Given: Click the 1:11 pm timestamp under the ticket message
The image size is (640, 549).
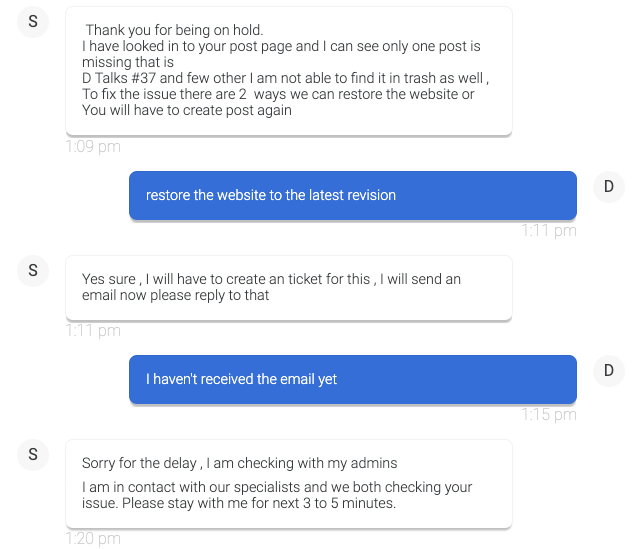Looking at the screenshot, I should point(93,331).
